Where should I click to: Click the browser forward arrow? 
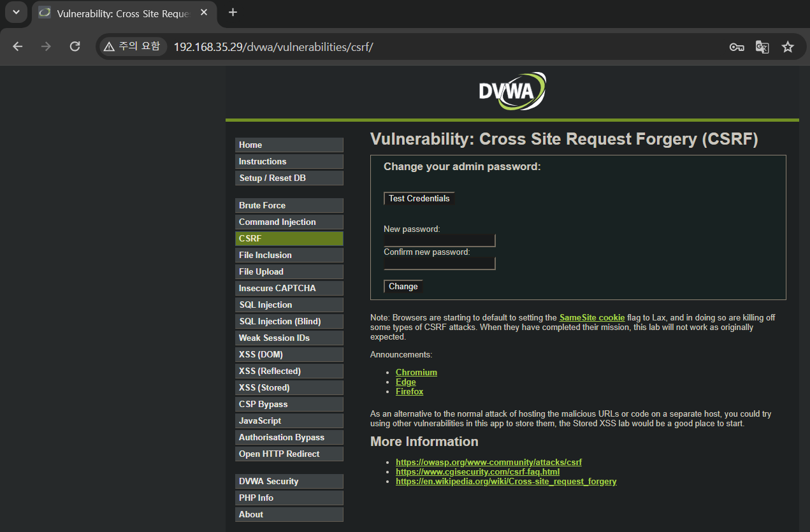(46, 47)
